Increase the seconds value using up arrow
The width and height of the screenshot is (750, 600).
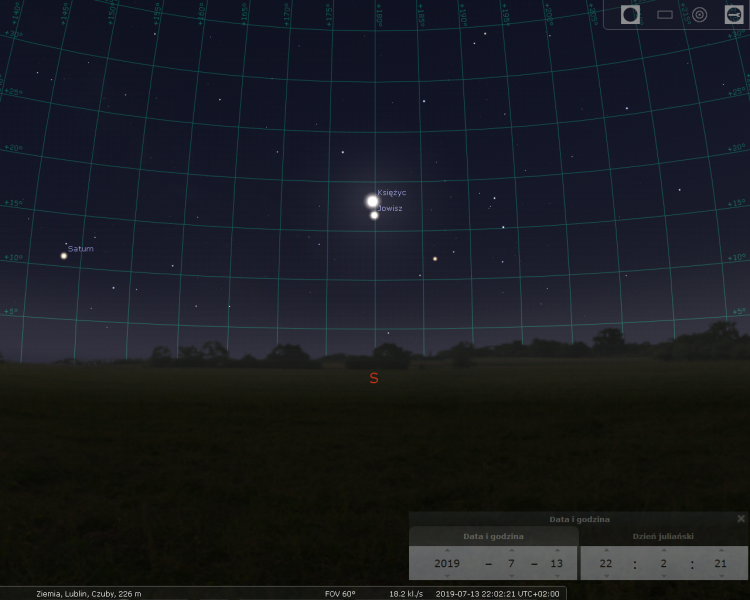[x=720, y=550]
